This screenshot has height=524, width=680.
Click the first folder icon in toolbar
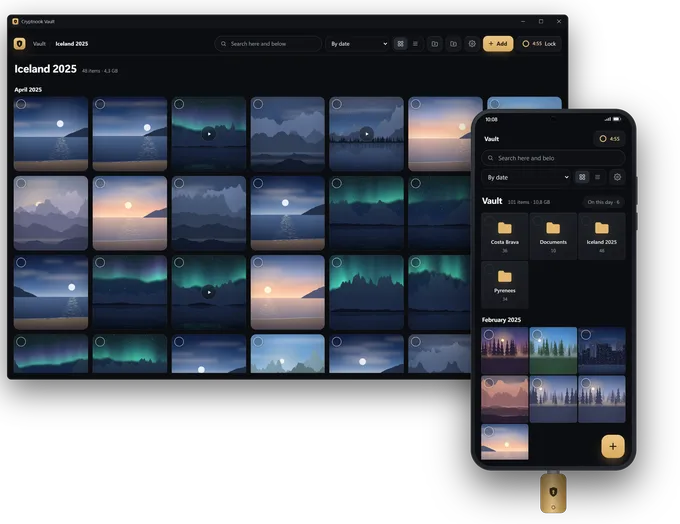pos(435,44)
